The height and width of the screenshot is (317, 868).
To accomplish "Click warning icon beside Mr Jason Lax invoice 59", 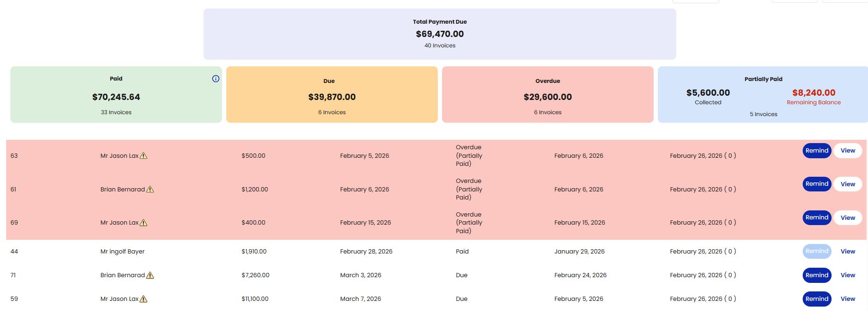I will pyautogui.click(x=143, y=299).
